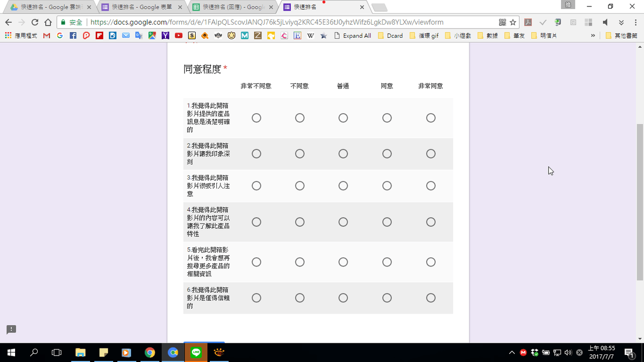The height and width of the screenshot is (362, 644).
Task: Switch to the Google 表單 tab
Action: pyautogui.click(x=141, y=7)
